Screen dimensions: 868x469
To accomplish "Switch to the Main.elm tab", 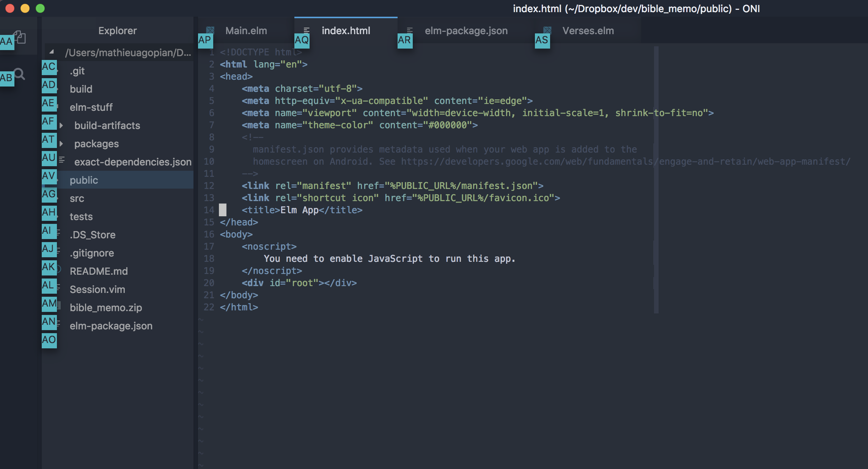I will pyautogui.click(x=246, y=31).
